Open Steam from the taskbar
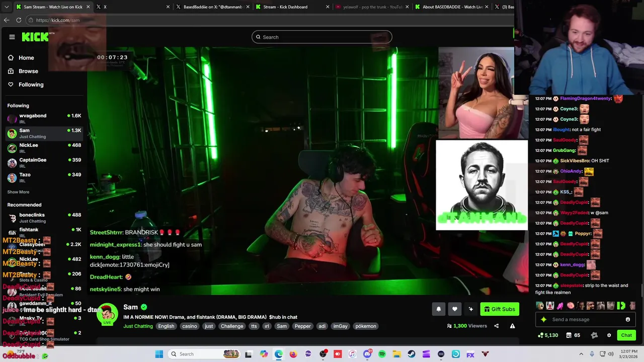The image size is (644, 362). coord(412,354)
